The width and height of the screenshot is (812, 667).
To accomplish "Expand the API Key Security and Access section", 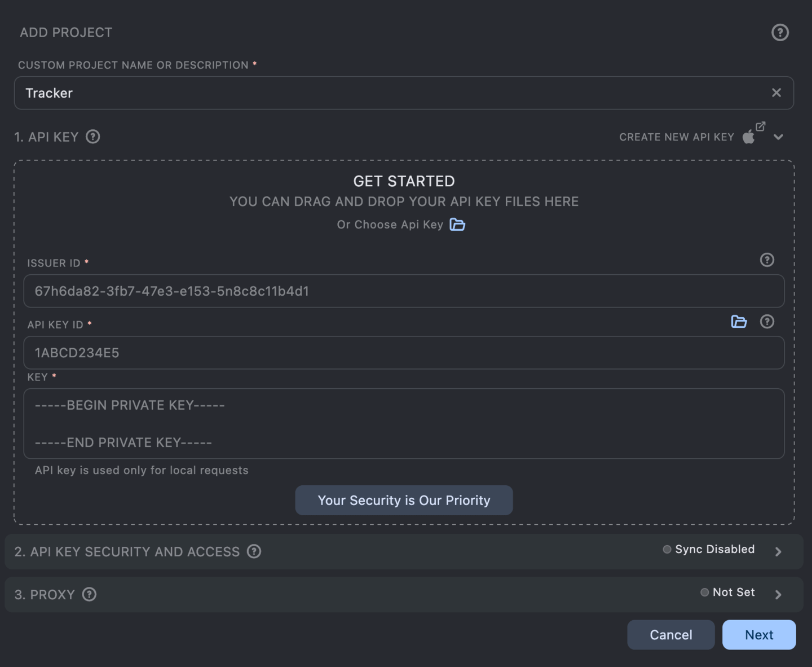I will (x=778, y=552).
